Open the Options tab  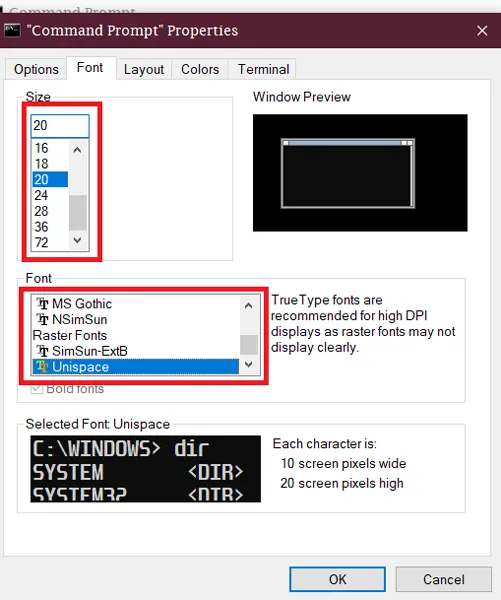click(x=36, y=69)
